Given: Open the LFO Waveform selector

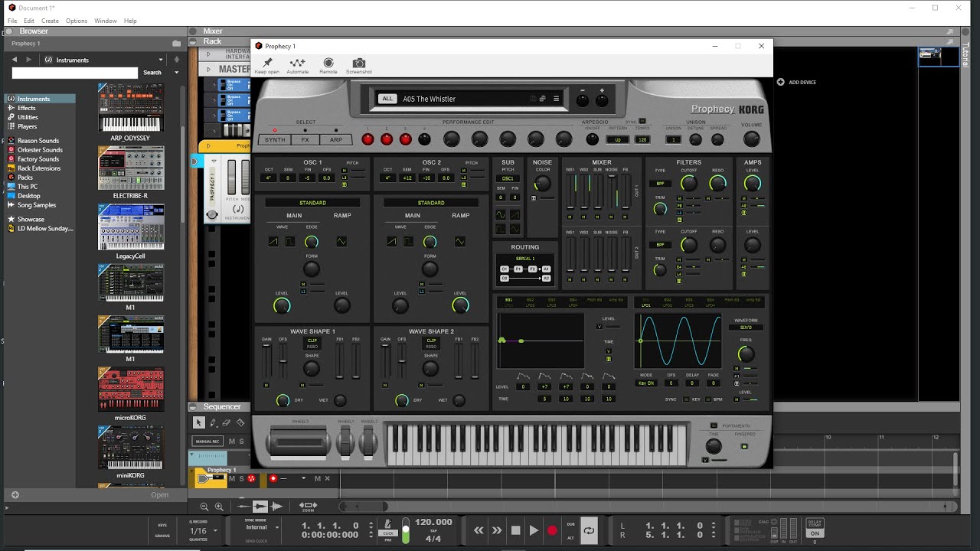Looking at the screenshot, I should [746, 328].
